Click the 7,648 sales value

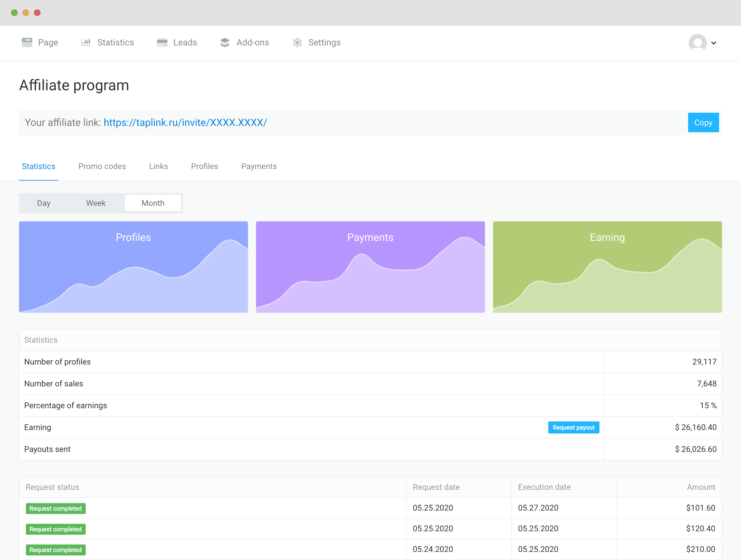(706, 383)
